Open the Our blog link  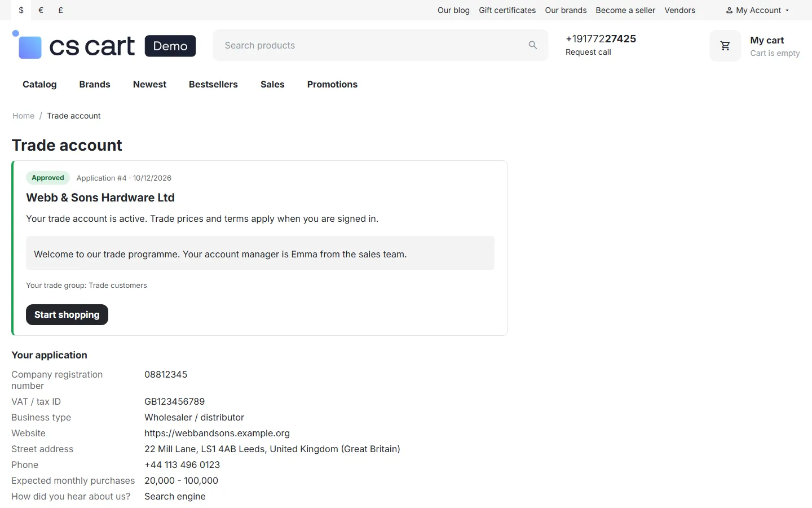click(x=453, y=10)
